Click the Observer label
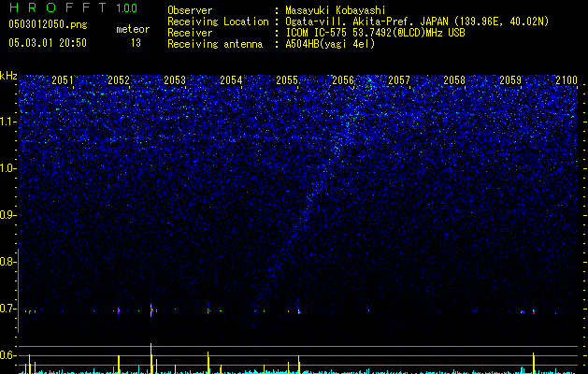Screen dimensions: 588x374 click(190, 10)
